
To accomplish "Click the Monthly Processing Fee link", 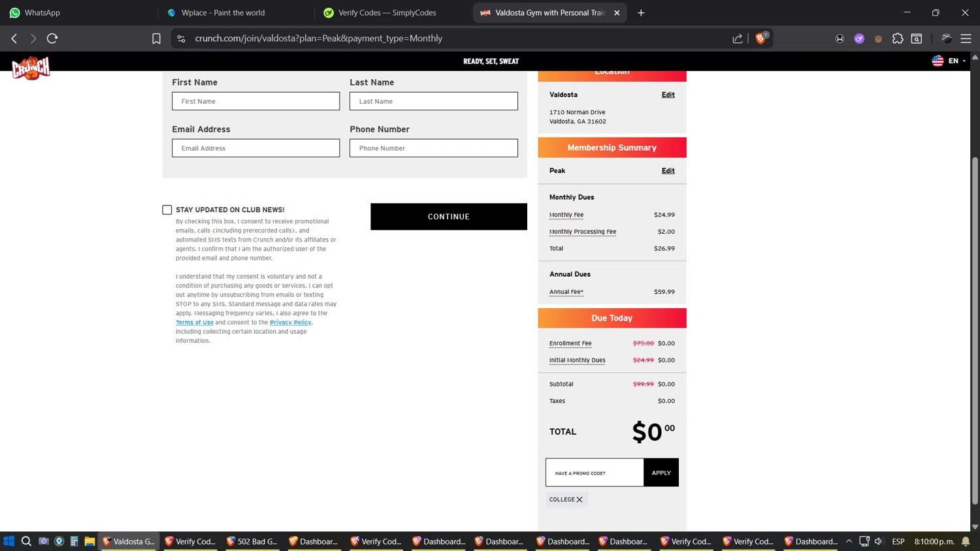I will [x=583, y=232].
